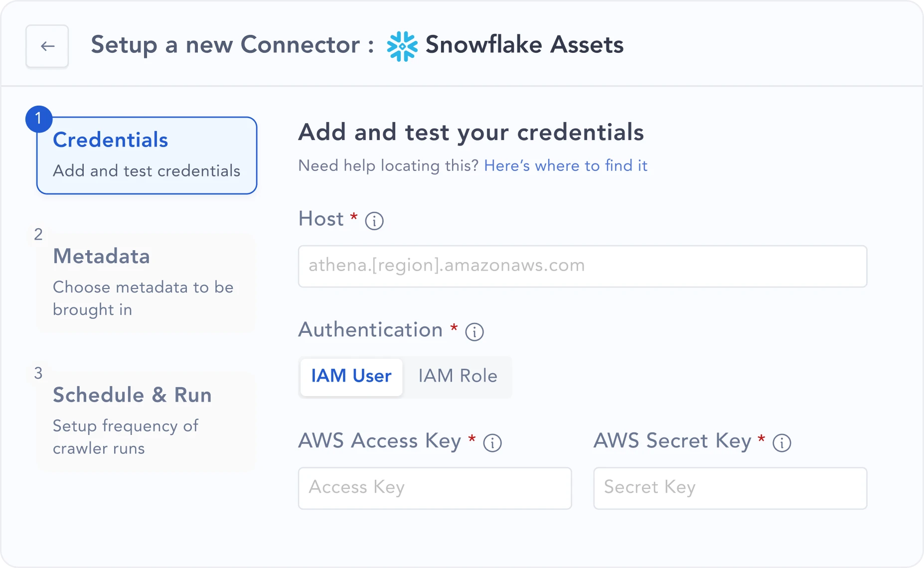
Task: Click the back arrow button
Action: click(47, 46)
